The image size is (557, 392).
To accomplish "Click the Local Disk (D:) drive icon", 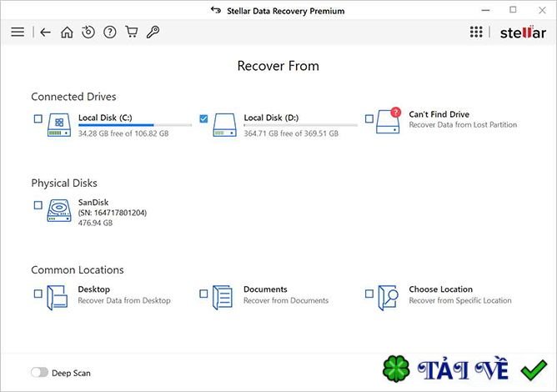I will 224,125.
